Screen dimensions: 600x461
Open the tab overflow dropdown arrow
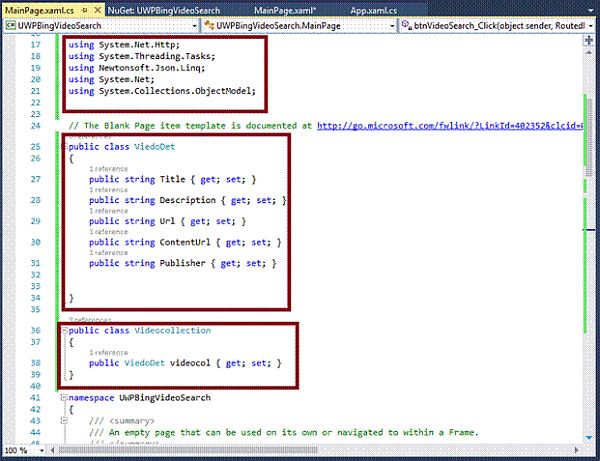click(x=592, y=11)
